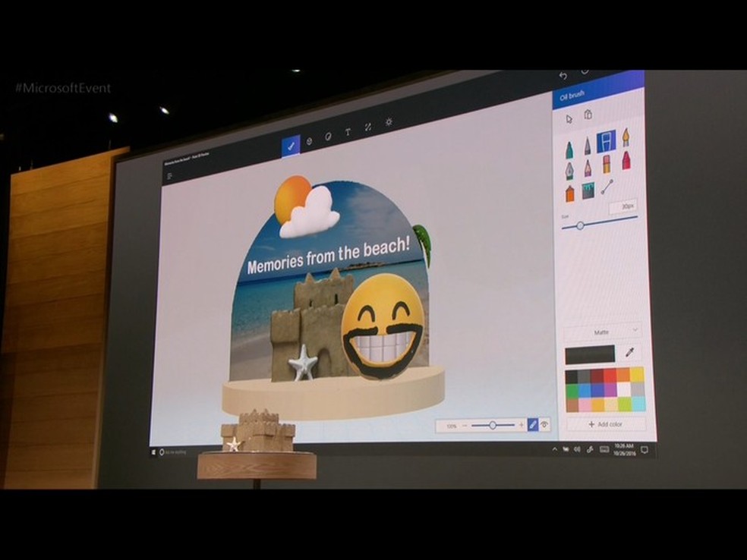Open the 3D objects tab
Image resolution: width=747 pixels, height=560 pixels.
(309, 141)
